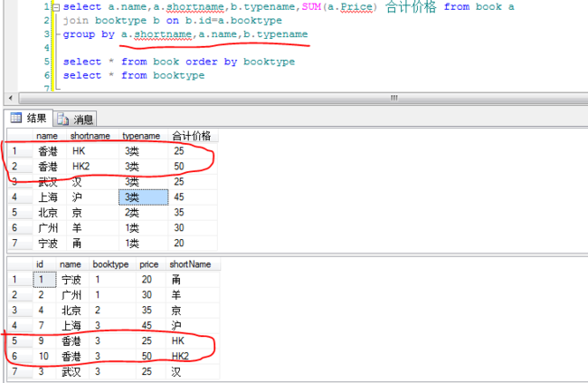
Task: Click the grid icon on the 结果 tab
Action: (x=16, y=118)
